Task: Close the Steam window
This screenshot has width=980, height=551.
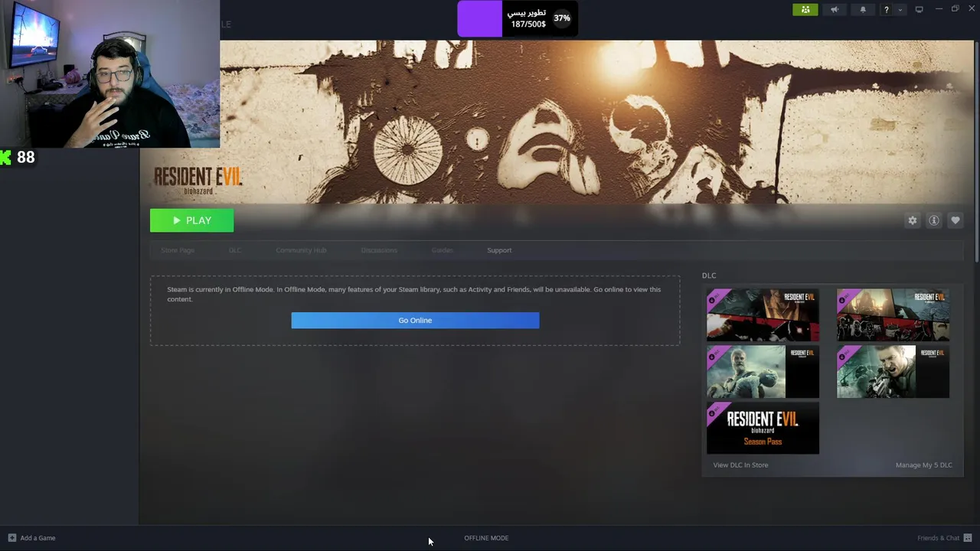Action: (971, 9)
